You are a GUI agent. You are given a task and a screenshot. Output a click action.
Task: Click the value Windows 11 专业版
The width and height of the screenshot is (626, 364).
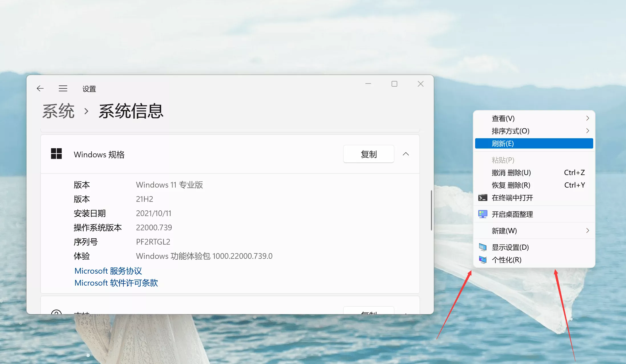click(169, 185)
